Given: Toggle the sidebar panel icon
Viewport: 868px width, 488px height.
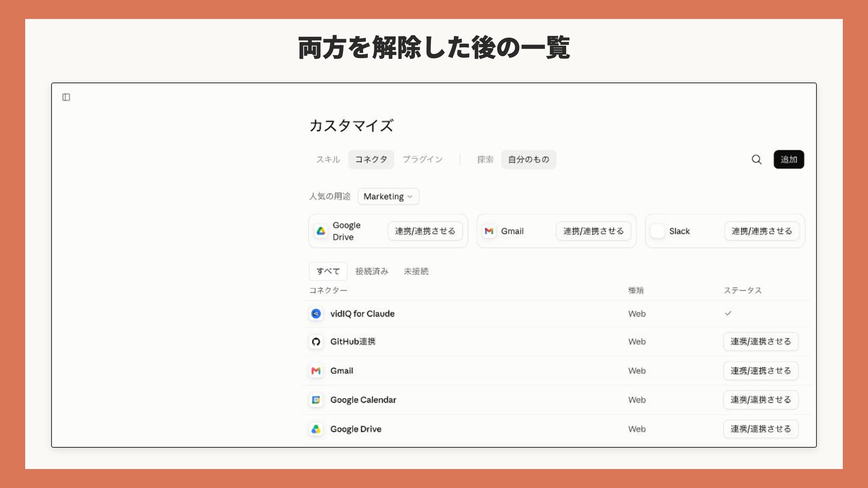Looking at the screenshot, I should tap(66, 97).
